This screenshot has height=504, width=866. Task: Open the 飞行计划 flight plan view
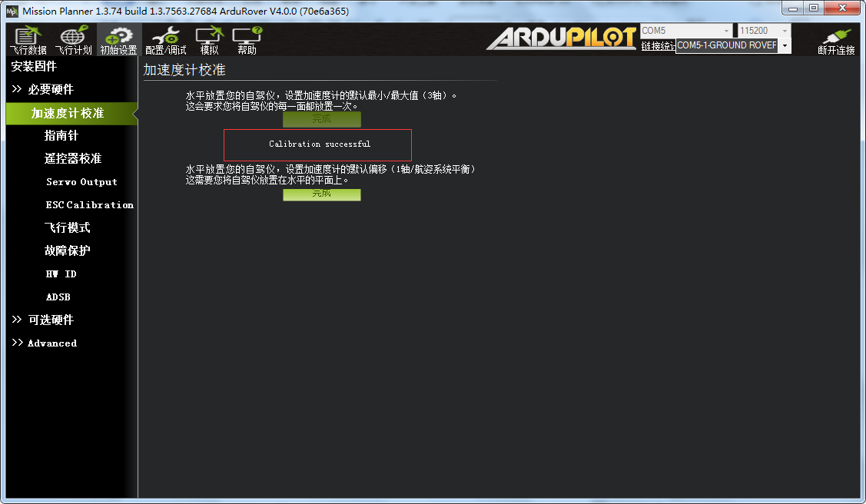[74, 40]
